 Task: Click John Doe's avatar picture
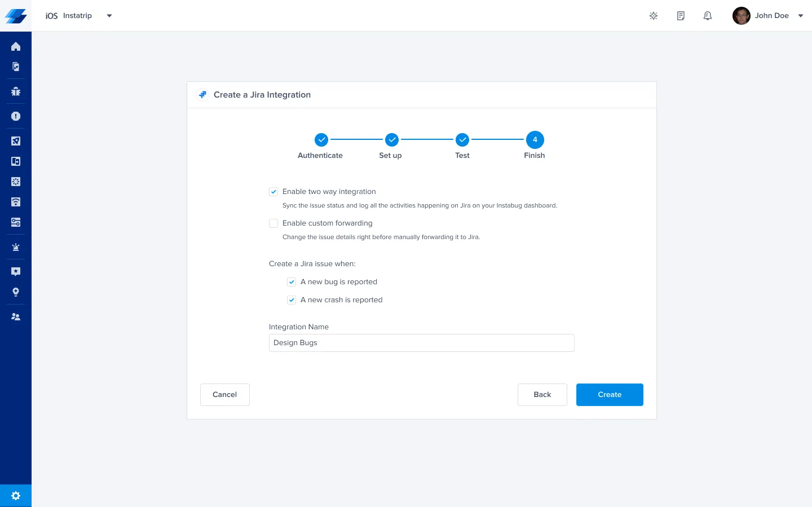point(742,16)
